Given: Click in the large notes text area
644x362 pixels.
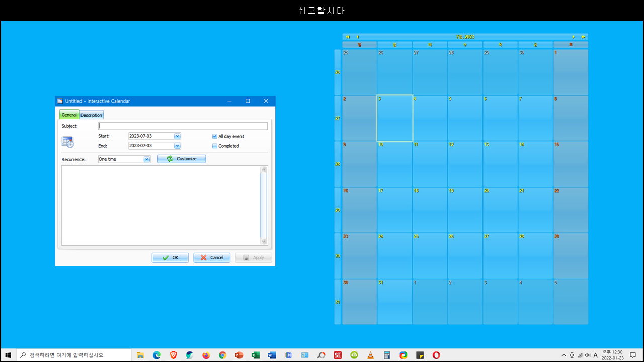Looking at the screenshot, I should 160,206.
